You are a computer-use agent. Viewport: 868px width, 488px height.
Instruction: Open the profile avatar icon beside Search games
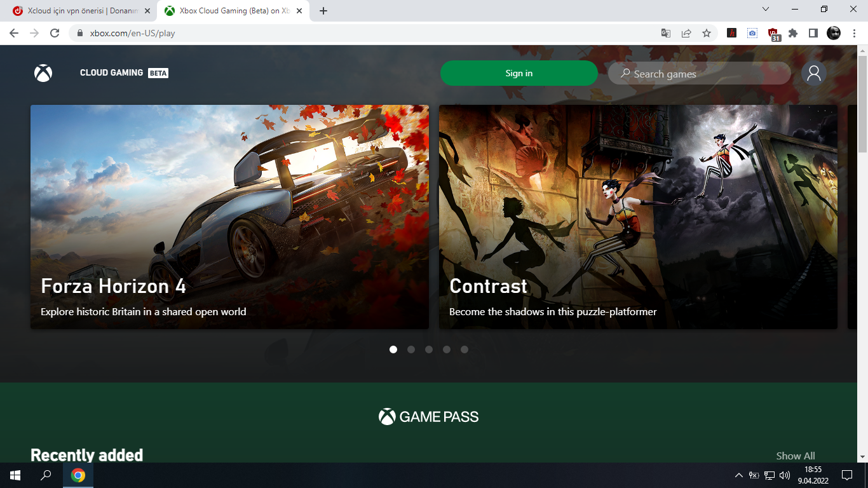point(814,74)
